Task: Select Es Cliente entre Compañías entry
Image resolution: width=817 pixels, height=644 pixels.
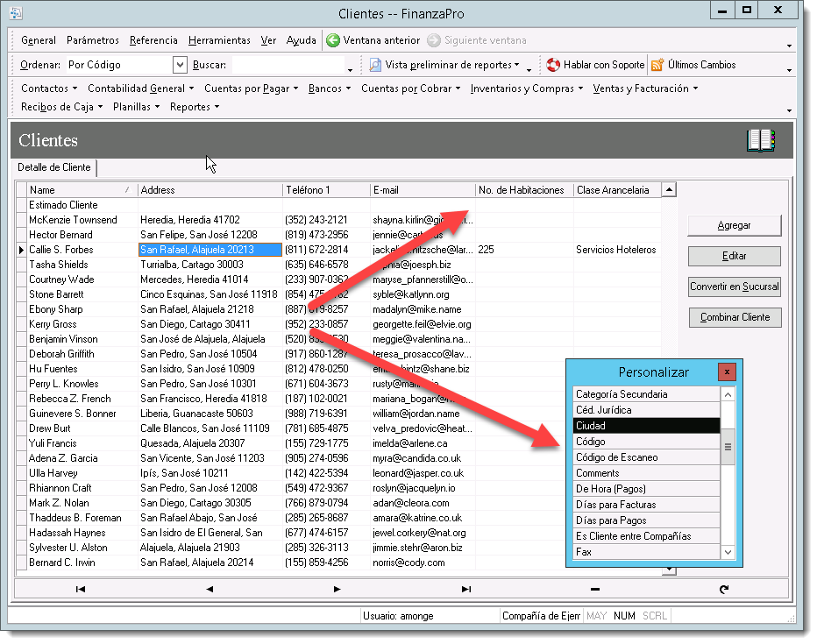Action: [x=646, y=536]
